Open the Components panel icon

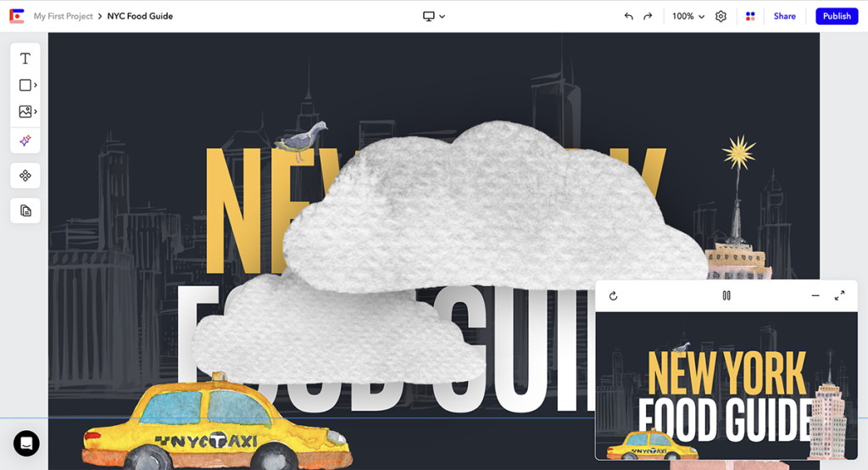point(25,176)
